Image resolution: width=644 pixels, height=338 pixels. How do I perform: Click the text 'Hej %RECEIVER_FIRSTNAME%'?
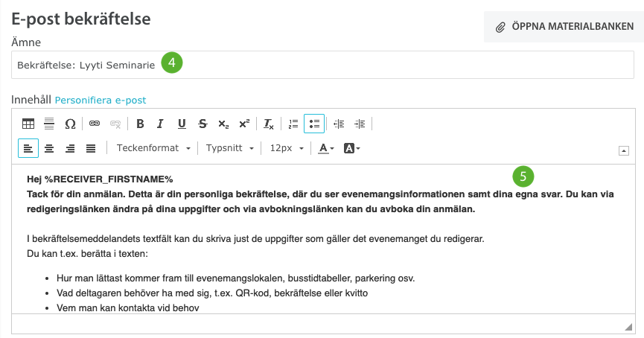pos(100,179)
